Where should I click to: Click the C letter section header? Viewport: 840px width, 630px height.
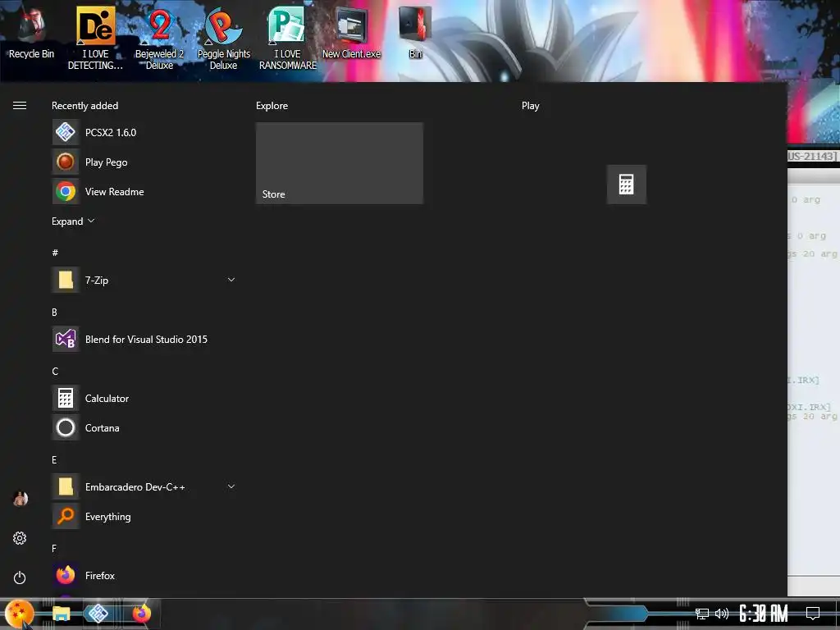[55, 371]
